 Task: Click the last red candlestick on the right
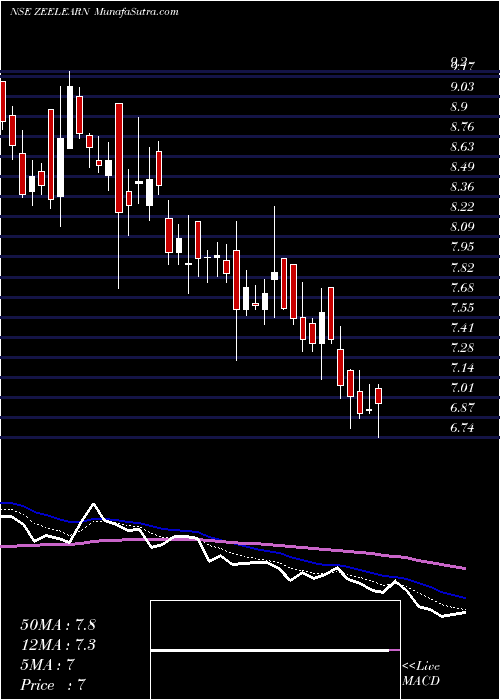pyautogui.click(x=379, y=396)
